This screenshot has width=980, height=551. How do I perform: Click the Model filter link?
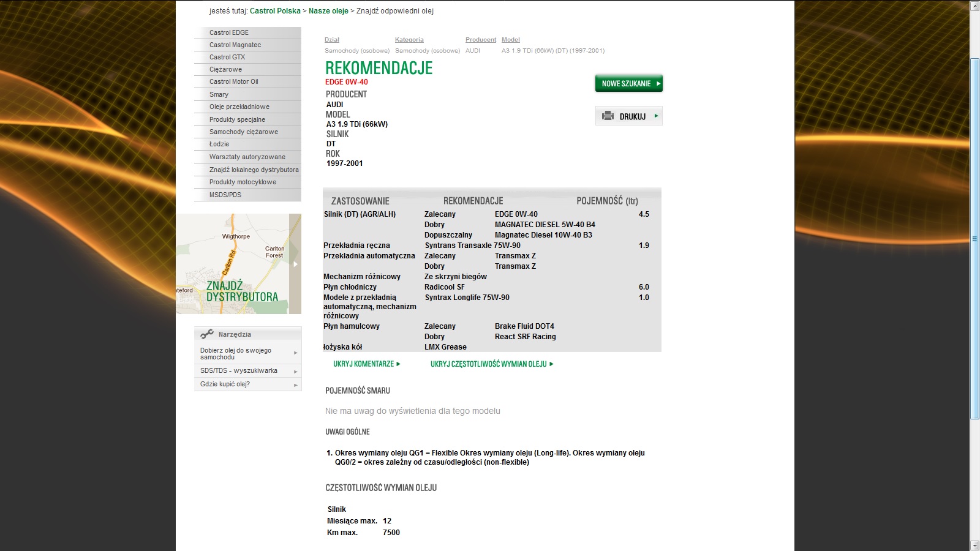[x=511, y=40]
